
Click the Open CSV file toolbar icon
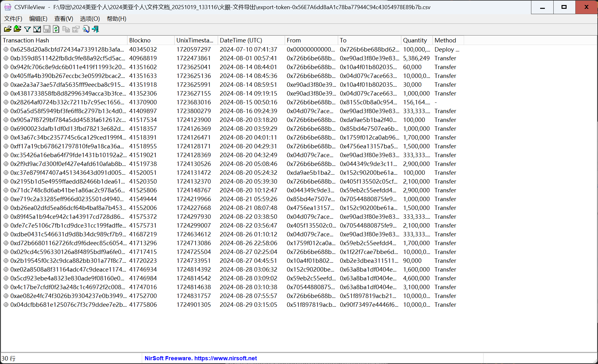click(8, 29)
